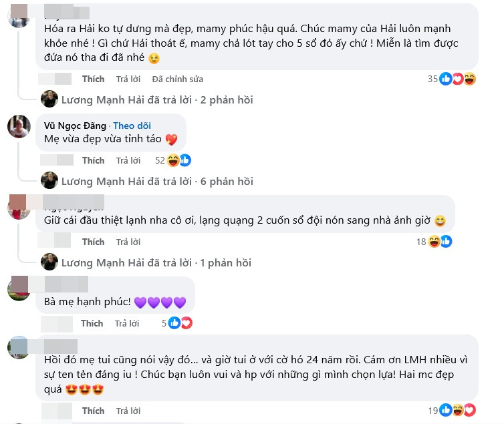
Task: View edit history via Đã chỉnh sửa
Action: tap(177, 79)
